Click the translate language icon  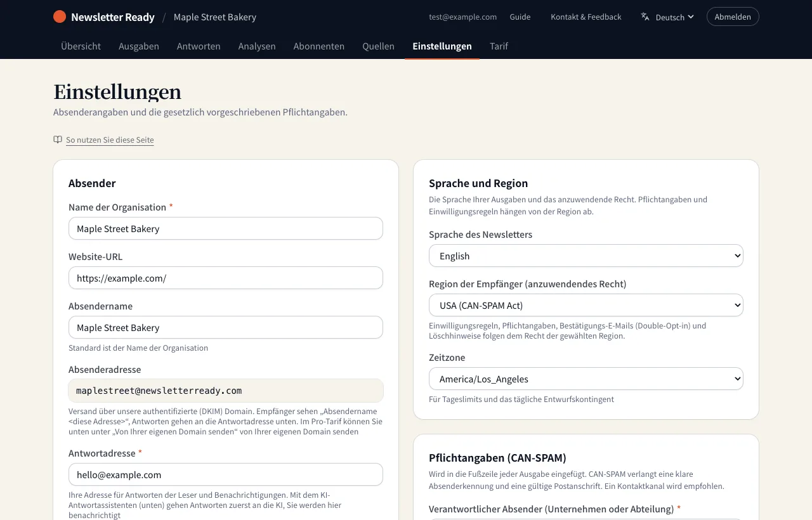pos(645,16)
